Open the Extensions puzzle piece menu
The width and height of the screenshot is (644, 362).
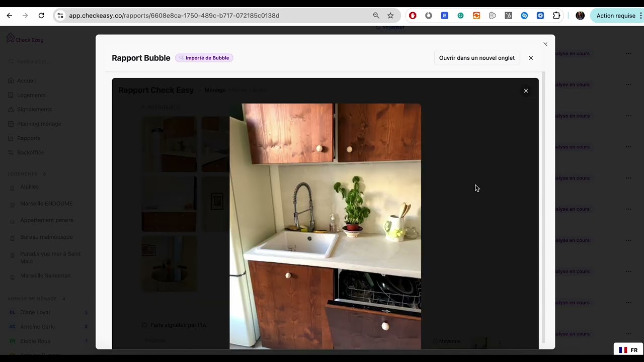tap(556, 16)
